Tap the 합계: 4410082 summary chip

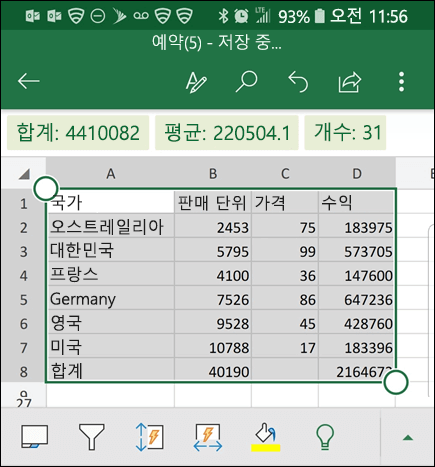[x=78, y=133]
